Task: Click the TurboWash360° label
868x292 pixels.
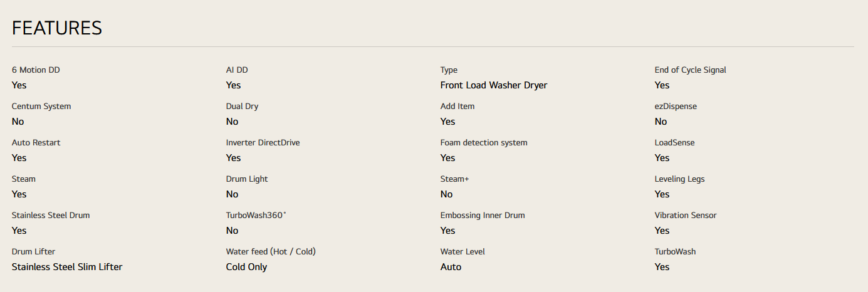Action: point(256,216)
